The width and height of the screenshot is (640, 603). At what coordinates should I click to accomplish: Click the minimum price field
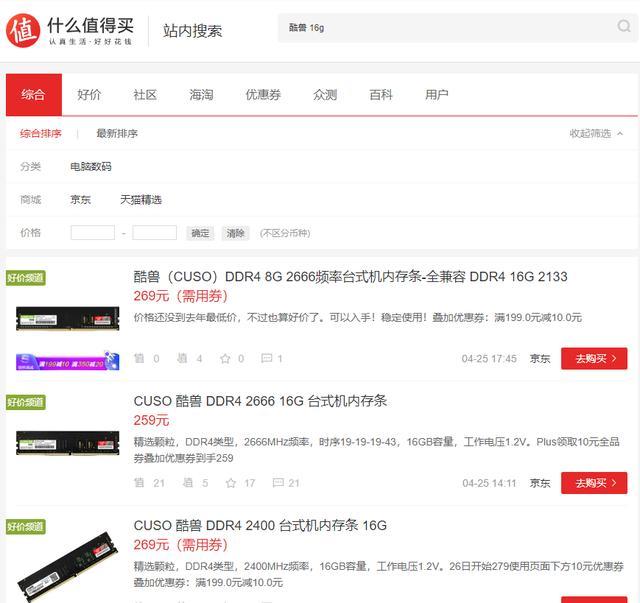[93, 233]
